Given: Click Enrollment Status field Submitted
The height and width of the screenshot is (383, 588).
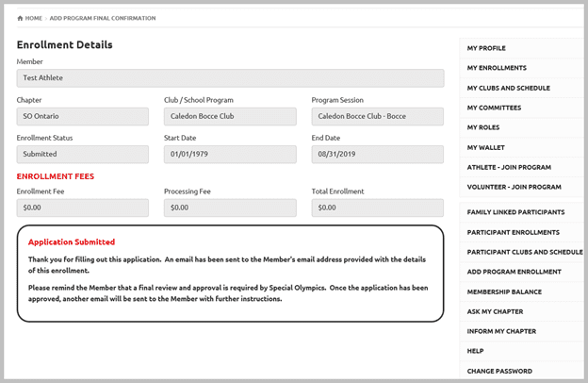Looking at the screenshot, I should (x=83, y=155).
